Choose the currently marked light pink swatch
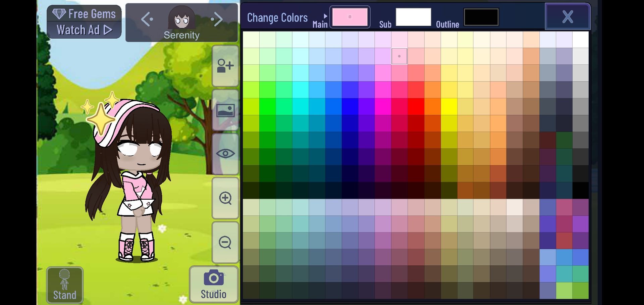The width and height of the screenshot is (644, 305). tap(399, 56)
